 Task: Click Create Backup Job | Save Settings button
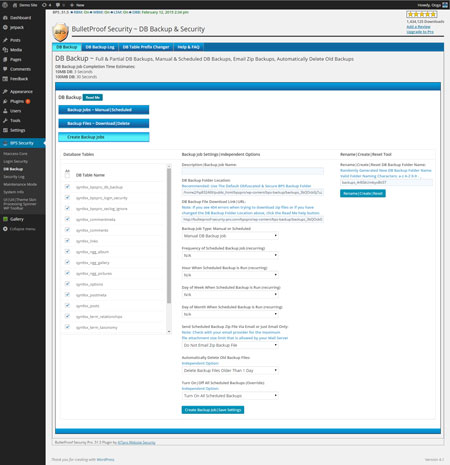213,410
